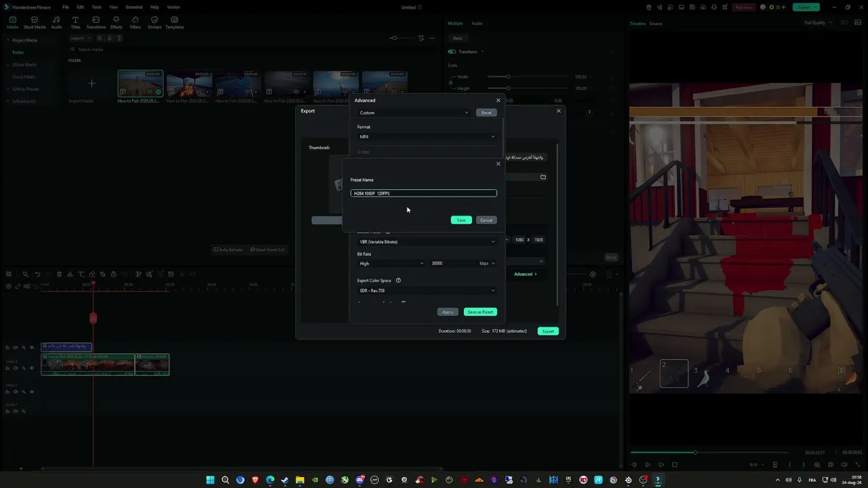The height and width of the screenshot is (488, 868).
Task: Open the Edit menu
Action: [80, 7]
